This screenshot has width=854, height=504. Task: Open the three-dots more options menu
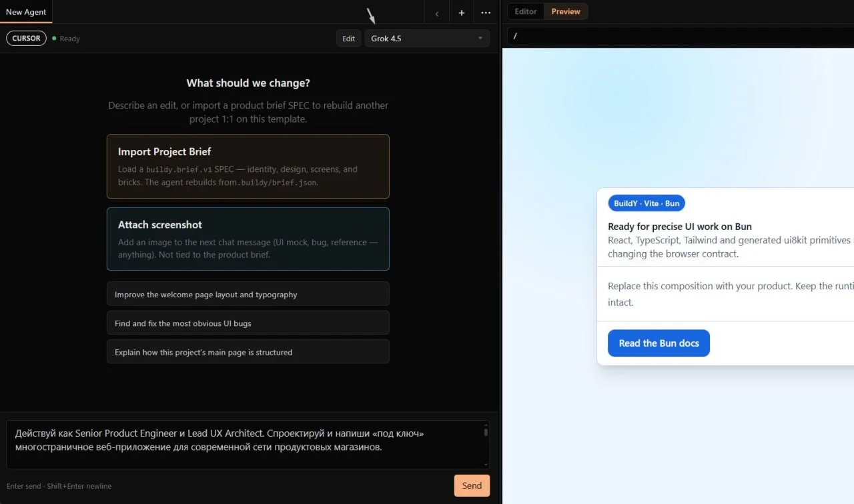click(x=486, y=13)
